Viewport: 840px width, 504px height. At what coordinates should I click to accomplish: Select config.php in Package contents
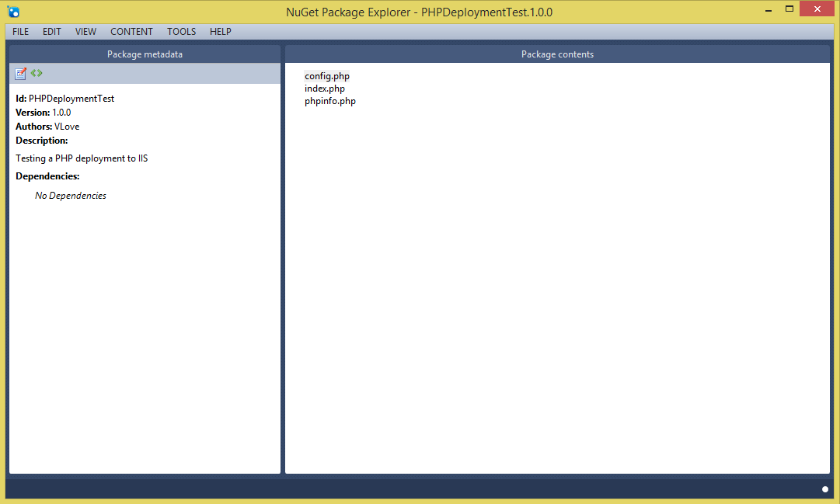click(326, 75)
